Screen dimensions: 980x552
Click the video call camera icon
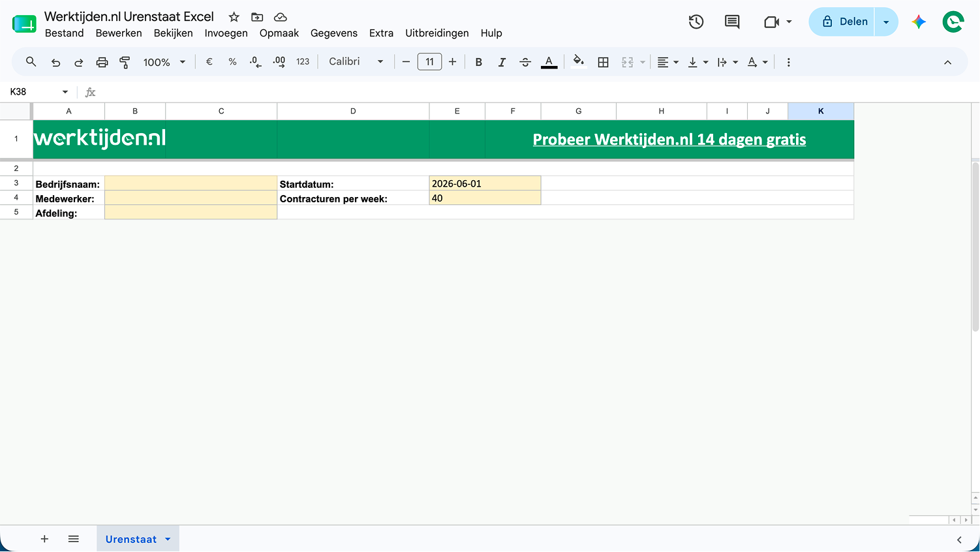pyautogui.click(x=772, y=22)
